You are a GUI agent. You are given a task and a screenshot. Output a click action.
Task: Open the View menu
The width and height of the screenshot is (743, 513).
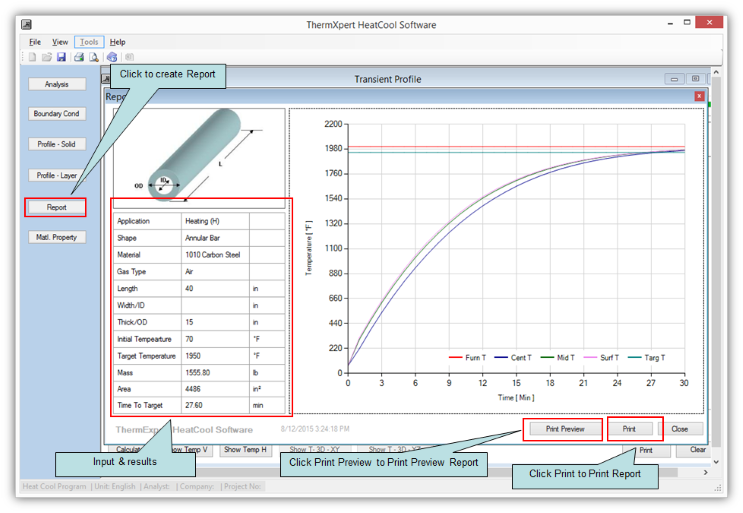tap(60, 42)
